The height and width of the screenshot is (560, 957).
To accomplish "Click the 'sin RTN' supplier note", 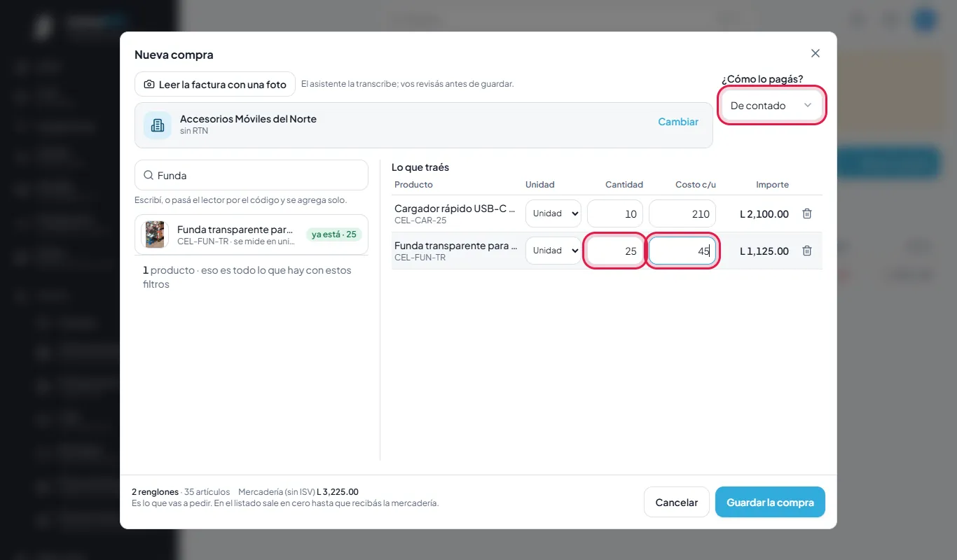I will pyautogui.click(x=194, y=131).
